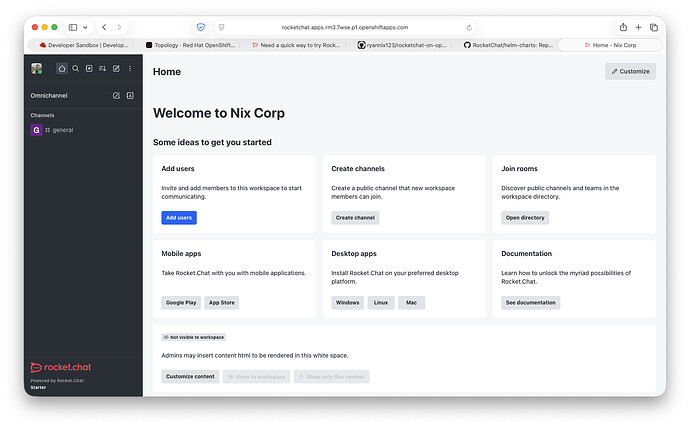Show the tab overview icon

point(654,27)
